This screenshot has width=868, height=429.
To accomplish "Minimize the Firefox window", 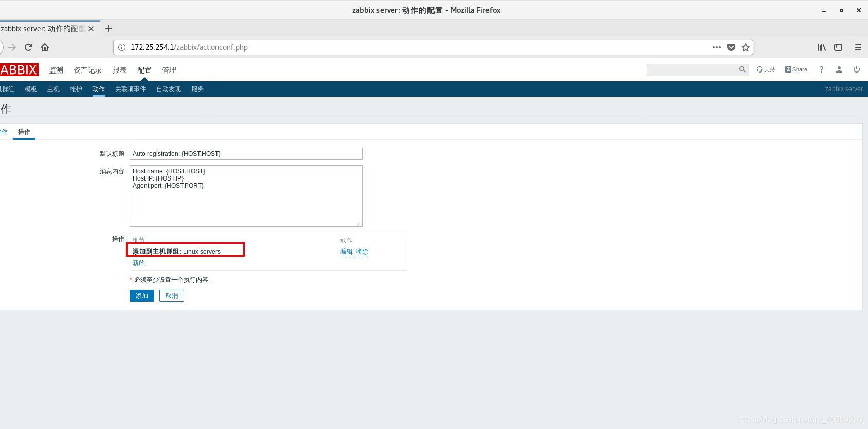I will coord(824,10).
